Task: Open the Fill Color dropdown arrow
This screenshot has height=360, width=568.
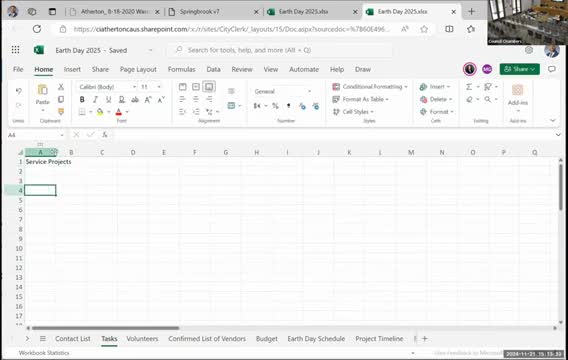Action: click(108, 112)
